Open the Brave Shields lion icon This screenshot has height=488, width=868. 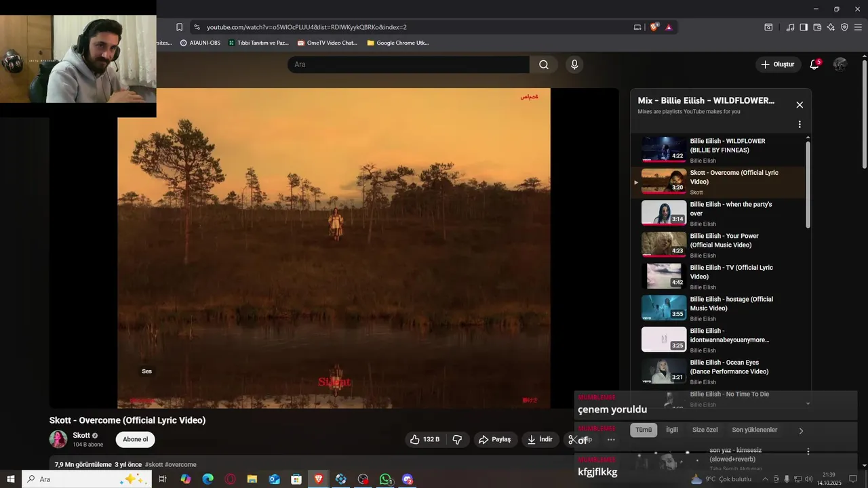[x=654, y=27]
